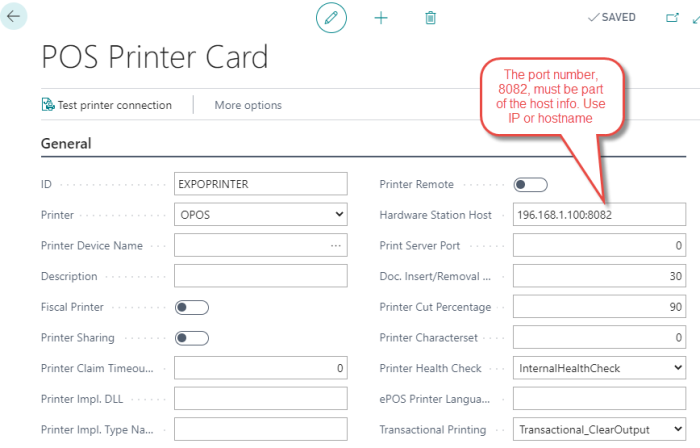Viewport: 700px width, 448px height.
Task: Open More options menu
Action: 248,105
